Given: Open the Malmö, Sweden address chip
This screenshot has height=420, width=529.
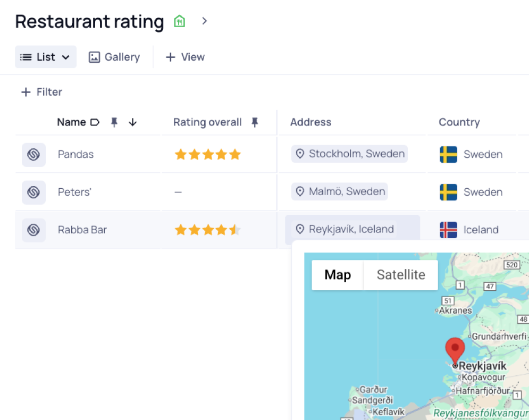Looking at the screenshot, I should pos(340,191).
